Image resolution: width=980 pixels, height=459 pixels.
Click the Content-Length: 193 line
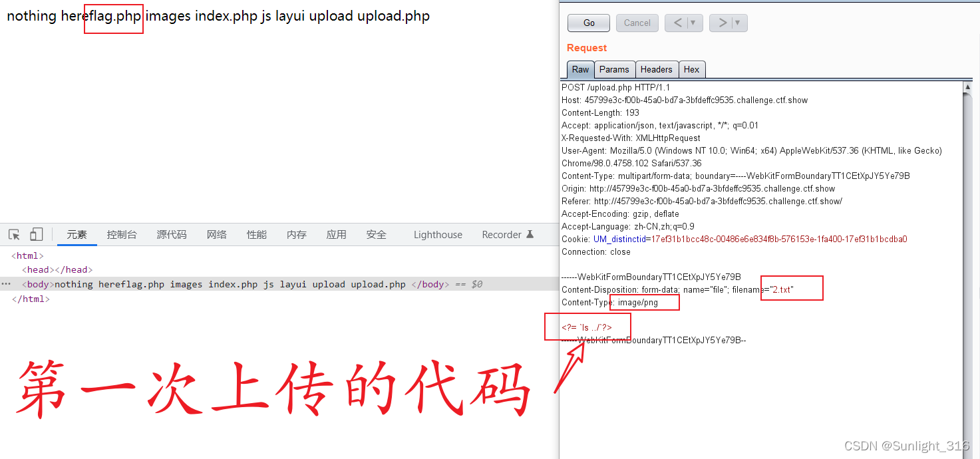tap(600, 112)
